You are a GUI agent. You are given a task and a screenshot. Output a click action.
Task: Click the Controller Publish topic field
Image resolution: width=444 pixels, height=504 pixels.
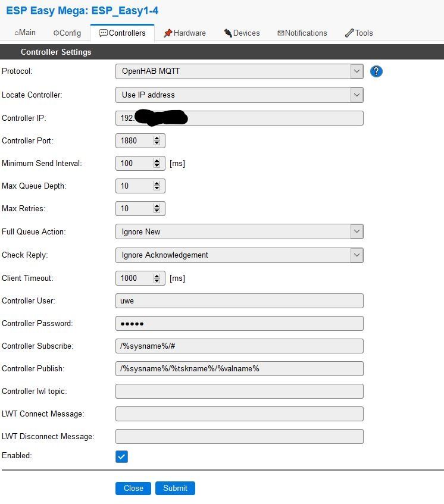tap(239, 368)
